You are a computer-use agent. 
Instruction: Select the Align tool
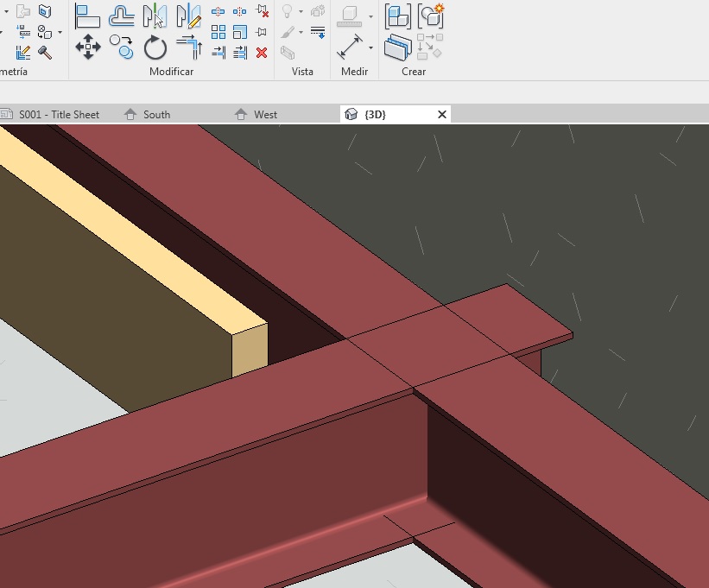coord(87,16)
